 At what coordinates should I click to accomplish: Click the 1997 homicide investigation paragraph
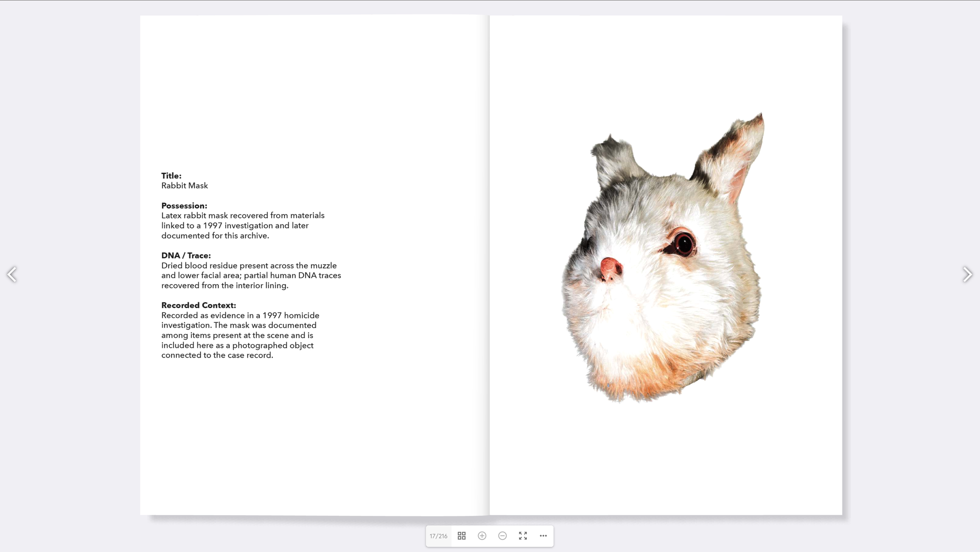(240, 335)
